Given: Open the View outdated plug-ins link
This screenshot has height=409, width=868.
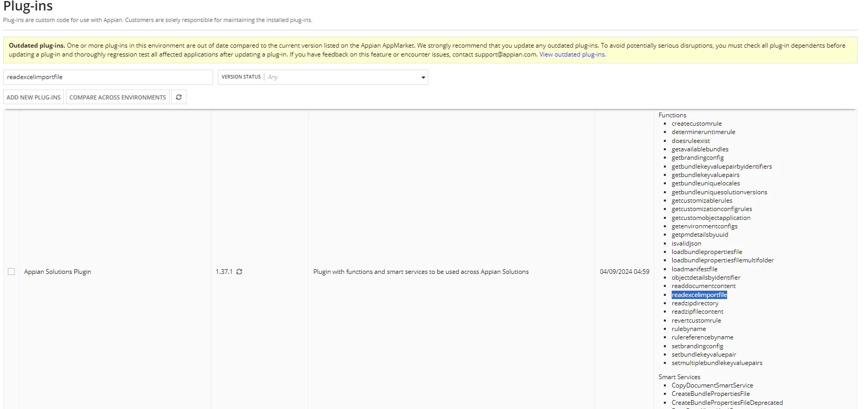Looking at the screenshot, I should tap(573, 54).
